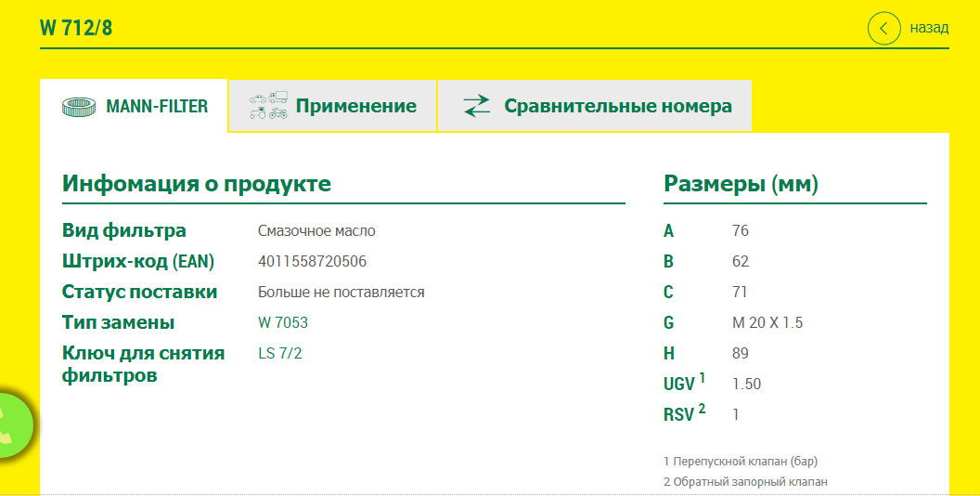
Task: Open the Сравнительные номера tab
Action: point(594,106)
